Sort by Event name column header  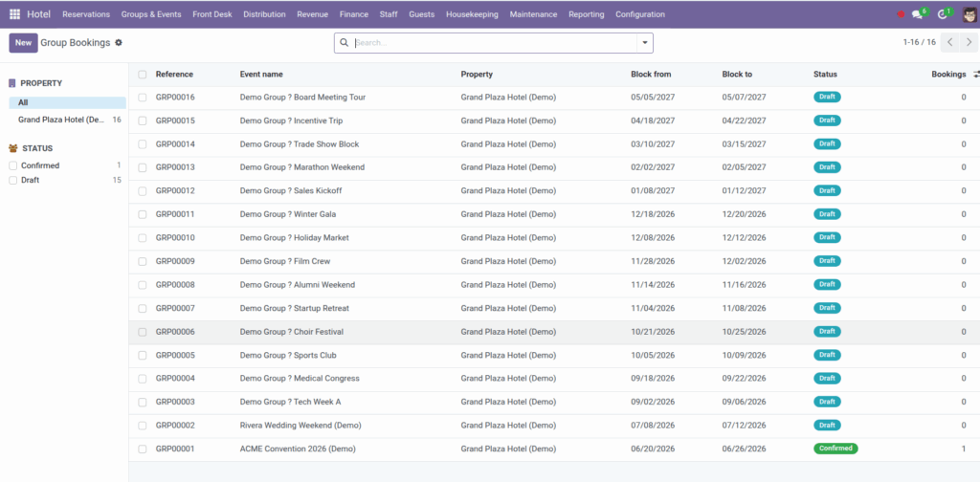click(x=261, y=75)
